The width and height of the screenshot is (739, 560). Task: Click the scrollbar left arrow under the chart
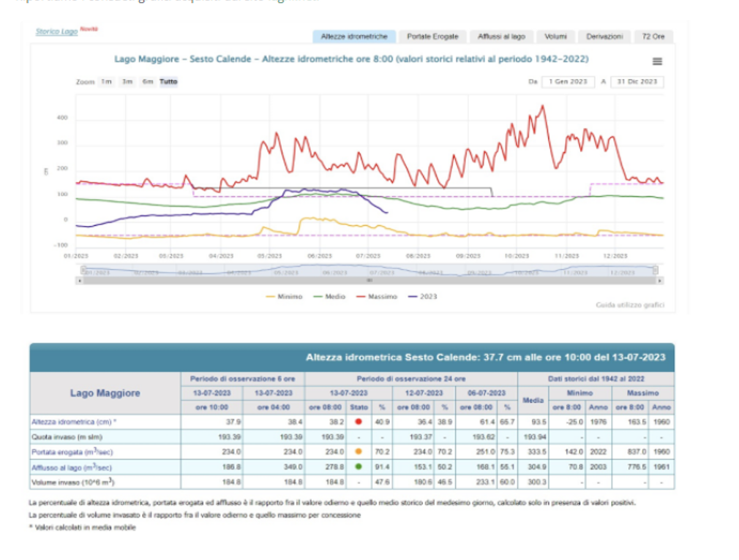pos(80,281)
